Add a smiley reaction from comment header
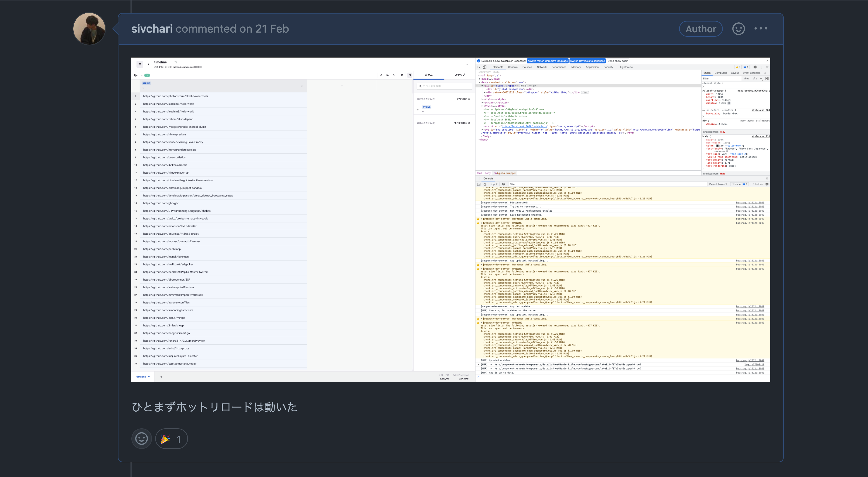The height and width of the screenshot is (477, 868). pyautogui.click(x=738, y=29)
